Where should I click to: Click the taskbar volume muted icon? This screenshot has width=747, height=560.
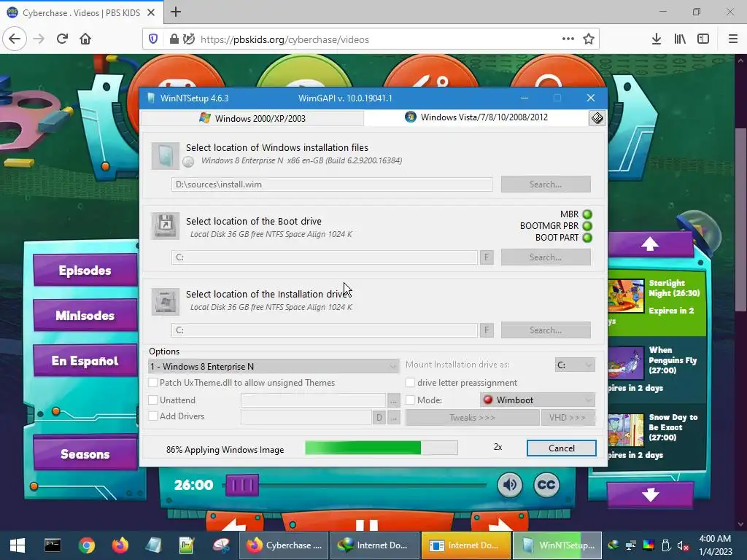(x=683, y=545)
